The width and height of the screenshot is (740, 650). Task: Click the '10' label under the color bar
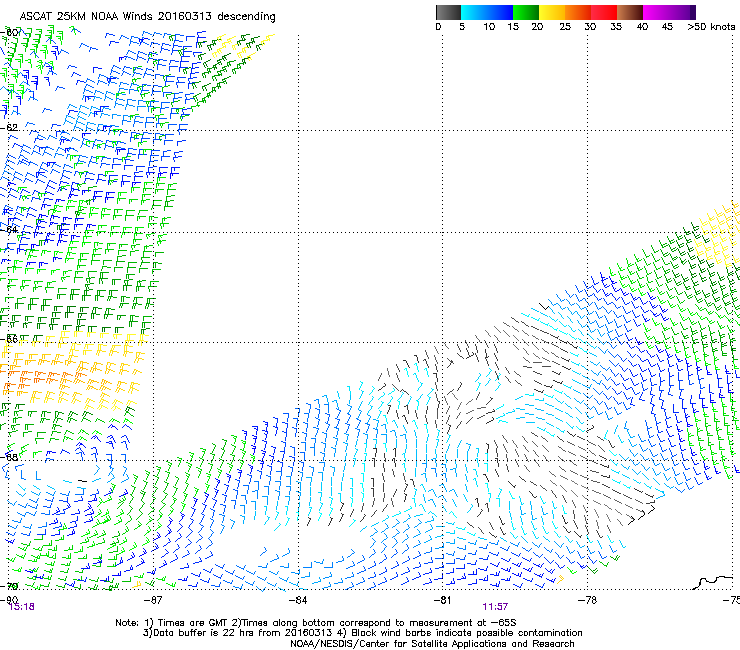(489, 27)
